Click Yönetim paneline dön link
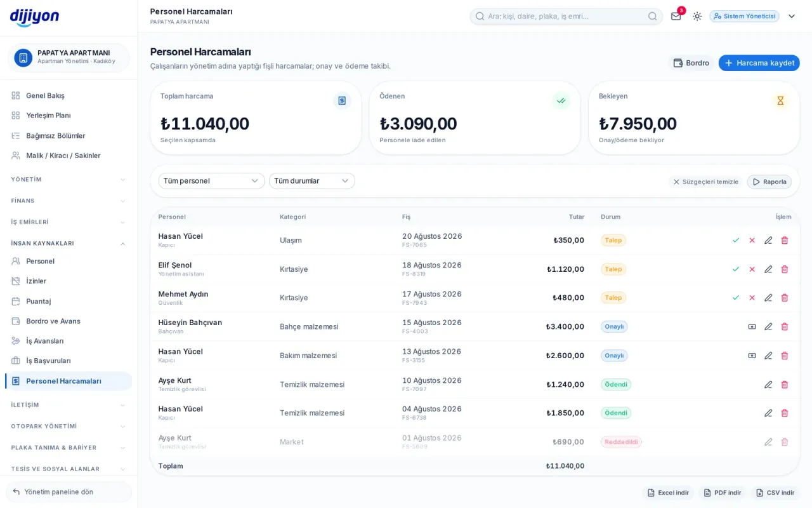This screenshot has height=508, width=812. 69,491
